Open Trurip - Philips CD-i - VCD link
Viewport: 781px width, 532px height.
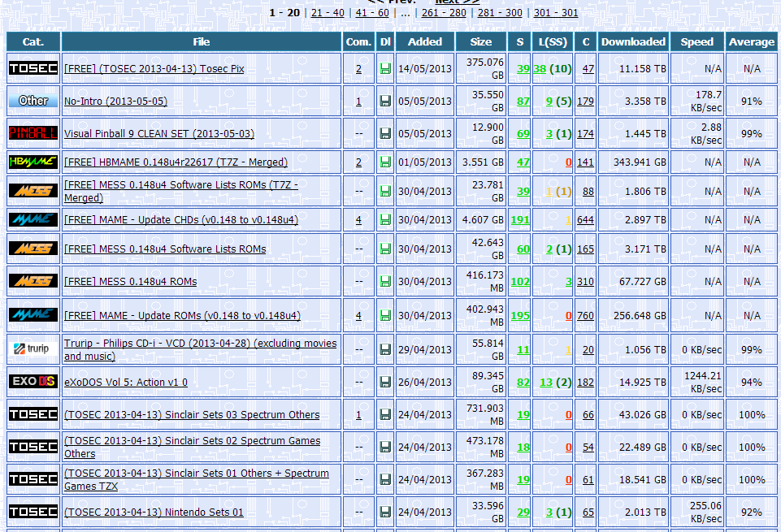200,350
